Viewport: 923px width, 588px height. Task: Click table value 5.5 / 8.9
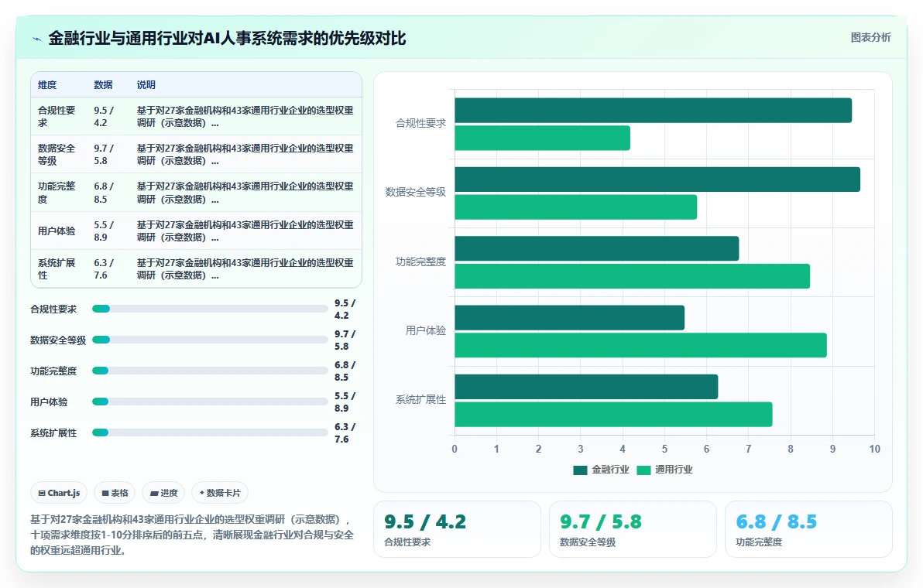[104, 231]
